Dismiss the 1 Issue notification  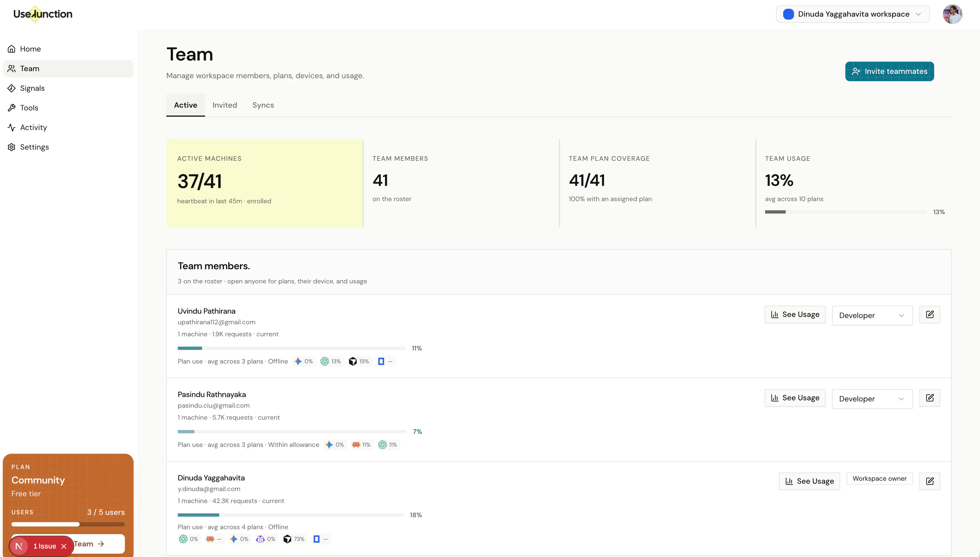click(x=64, y=546)
